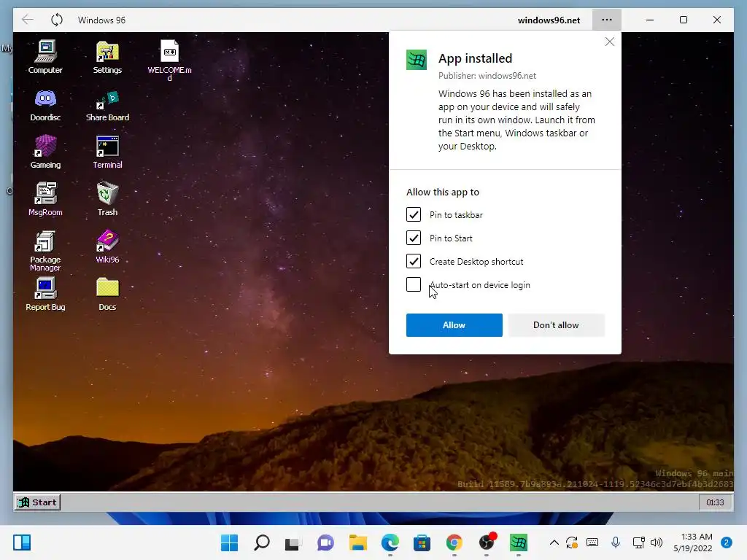
Task: Click the Don't allow button
Action: tap(556, 325)
